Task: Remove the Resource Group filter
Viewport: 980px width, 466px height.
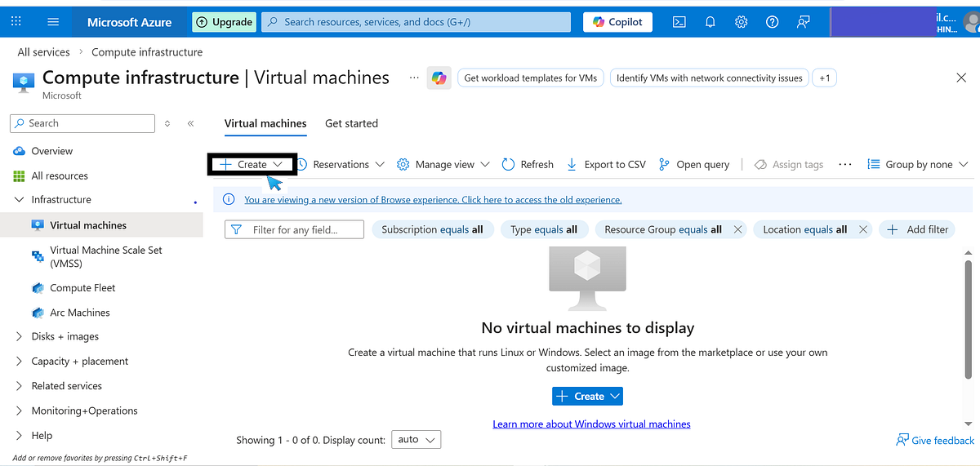Action: tap(737, 230)
